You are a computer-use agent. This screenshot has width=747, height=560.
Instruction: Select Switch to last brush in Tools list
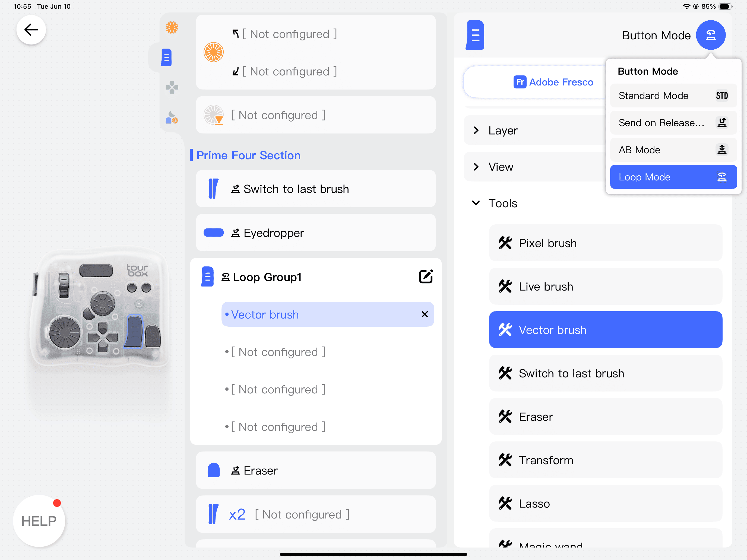tap(606, 373)
